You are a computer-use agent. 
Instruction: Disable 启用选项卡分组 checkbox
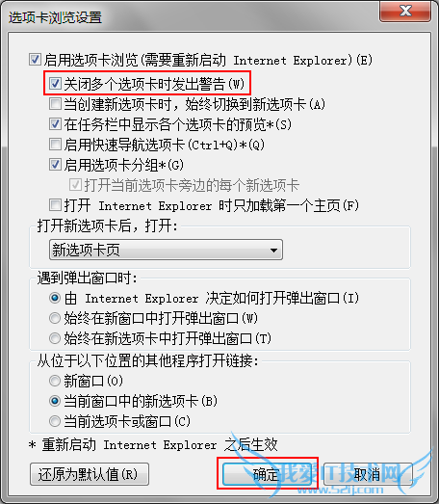point(55,165)
